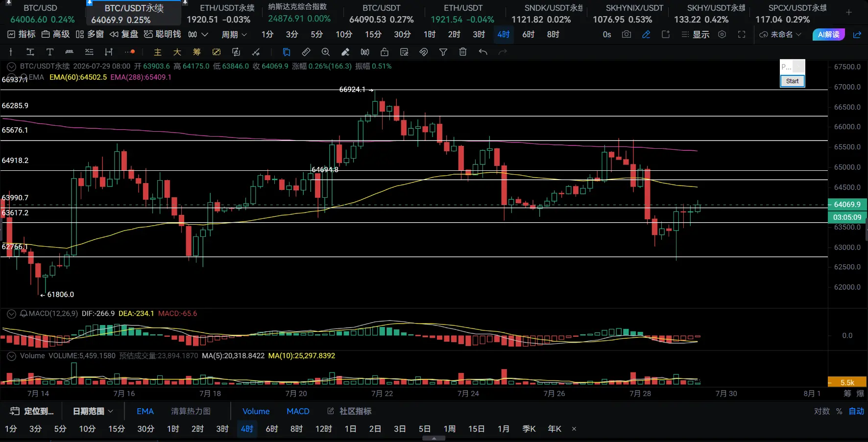
Task: Activate the blue pencil drawing icon
Action: [x=646, y=34]
